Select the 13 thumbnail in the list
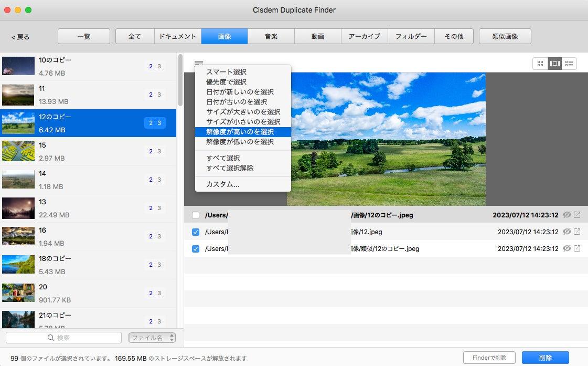 (x=18, y=208)
